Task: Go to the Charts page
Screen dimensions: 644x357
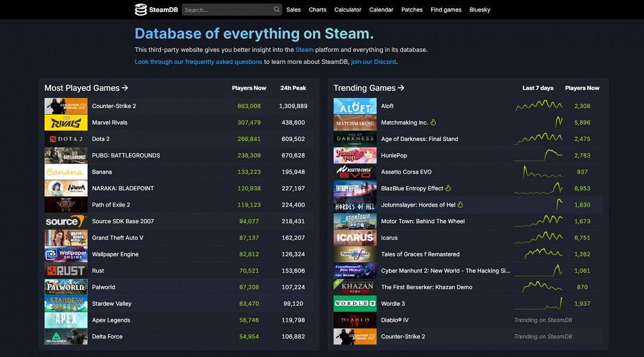Action: click(x=317, y=10)
